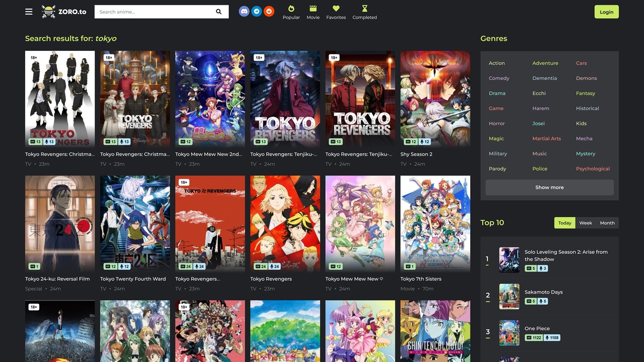Switch Top 10 to Week tab
Screen dimensions: 644x362
pyautogui.click(x=586, y=223)
